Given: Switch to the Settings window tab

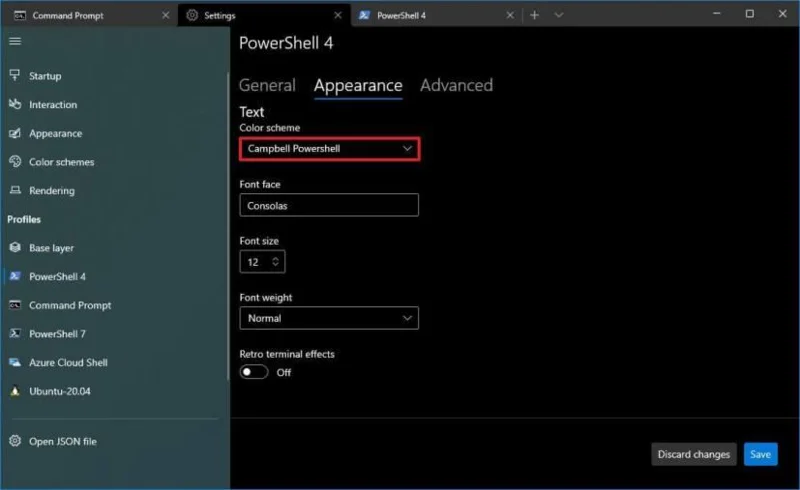Looking at the screenshot, I should coord(263,15).
